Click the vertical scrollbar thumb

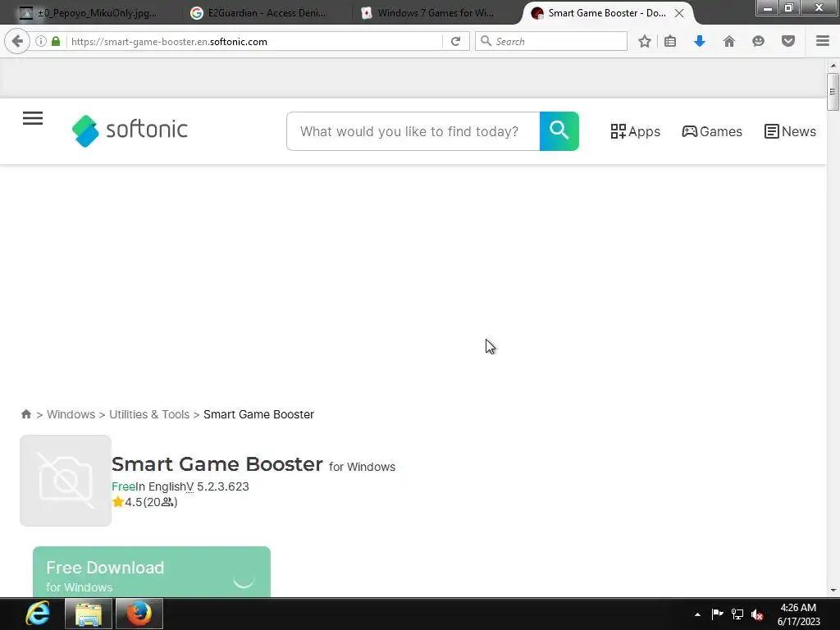click(833, 92)
